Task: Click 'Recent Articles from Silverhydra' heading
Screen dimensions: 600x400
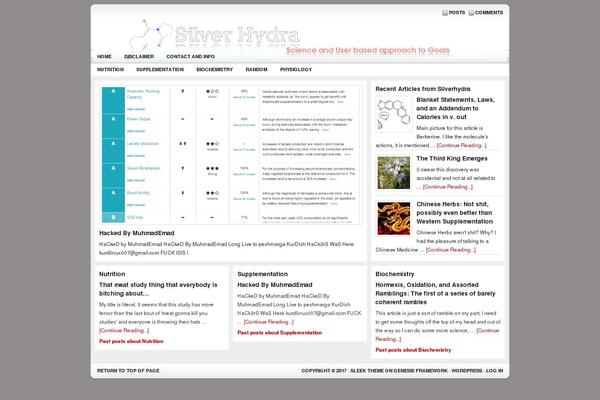Action: [x=423, y=89]
